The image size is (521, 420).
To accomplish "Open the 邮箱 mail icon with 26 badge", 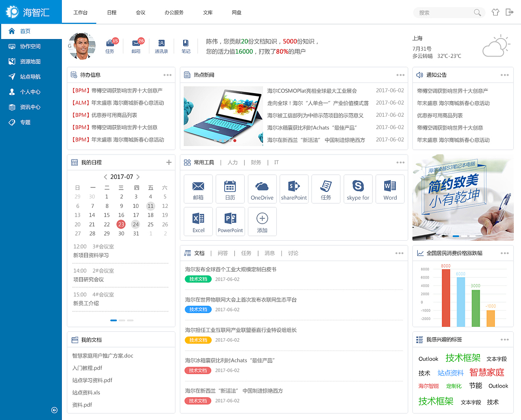I will pyautogui.click(x=136, y=45).
